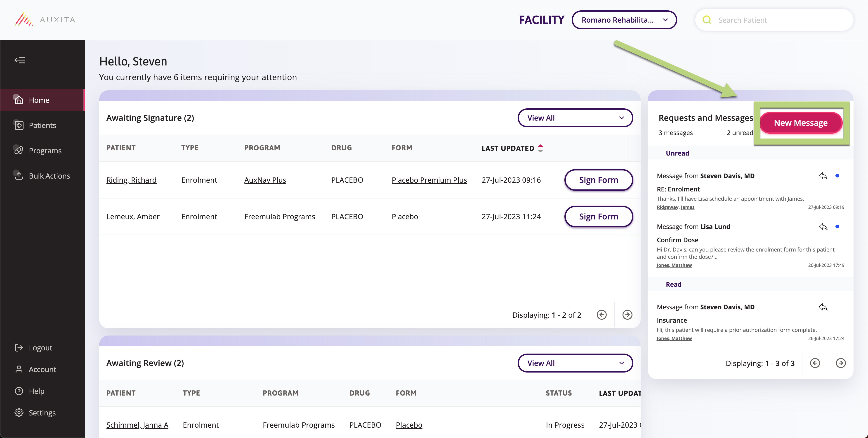
Task: Click the New Message button
Action: [801, 123]
